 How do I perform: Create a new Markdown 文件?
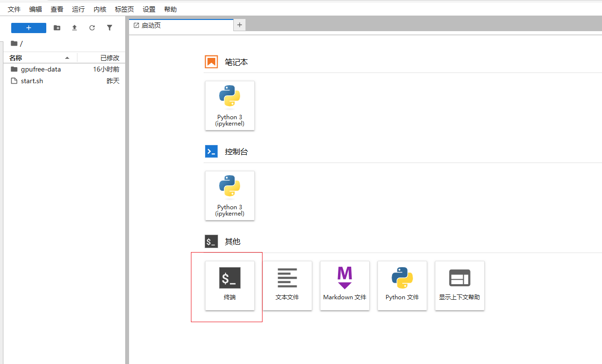[345, 286]
